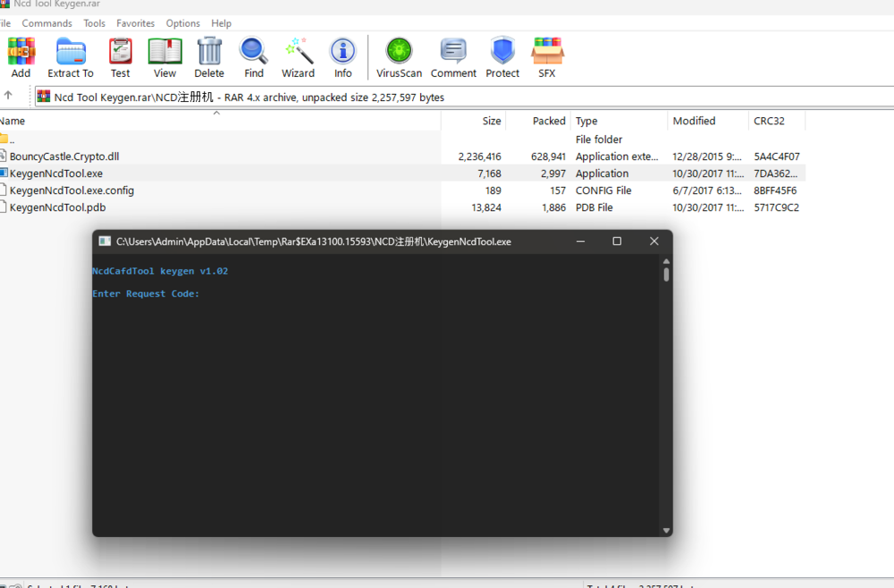Viewport: 894px width, 588px height.
Task: Select the Delete toolbar icon
Action: click(x=208, y=54)
